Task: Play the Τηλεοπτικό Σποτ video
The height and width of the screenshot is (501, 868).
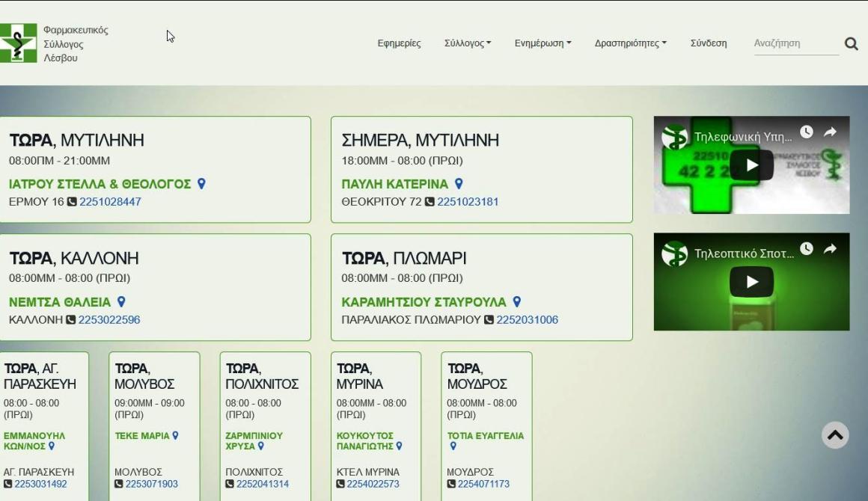Action: coord(751,282)
